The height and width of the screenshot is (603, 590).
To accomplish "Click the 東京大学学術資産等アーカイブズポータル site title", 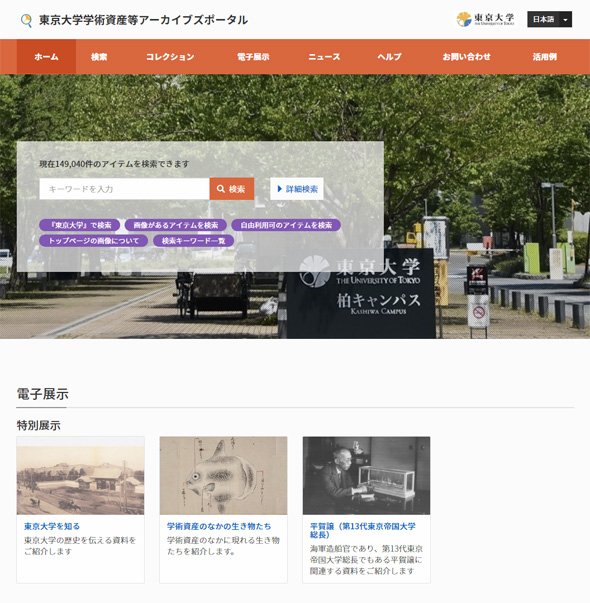I will pos(143,20).
